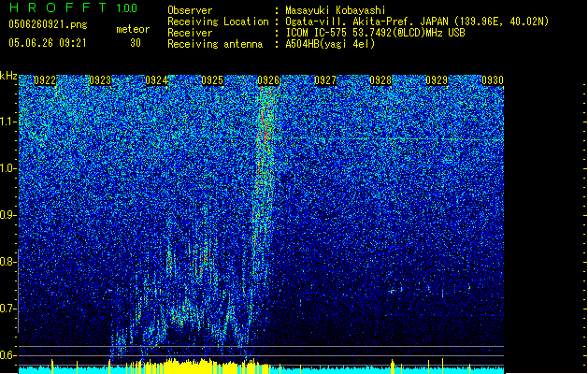Click the 0.6 frequency axis label
The height and width of the screenshot is (374, 588).
coord(8,355)
